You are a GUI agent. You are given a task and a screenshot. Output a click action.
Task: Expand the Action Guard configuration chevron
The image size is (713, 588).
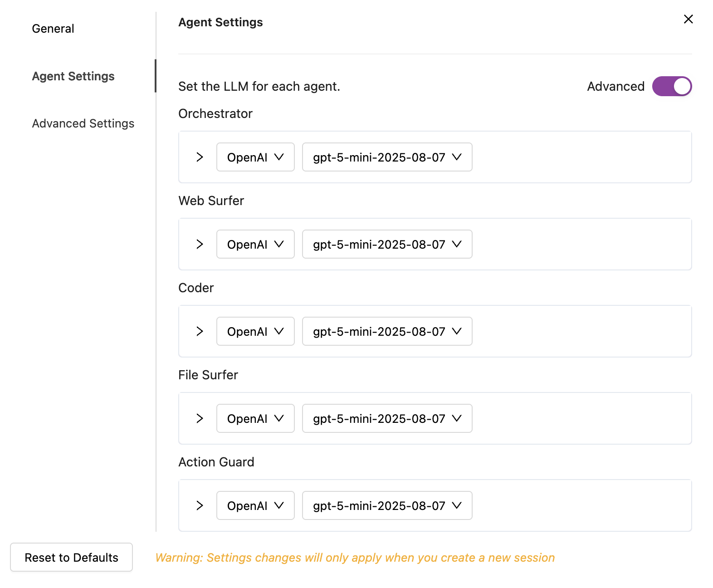tap(200, 505)
